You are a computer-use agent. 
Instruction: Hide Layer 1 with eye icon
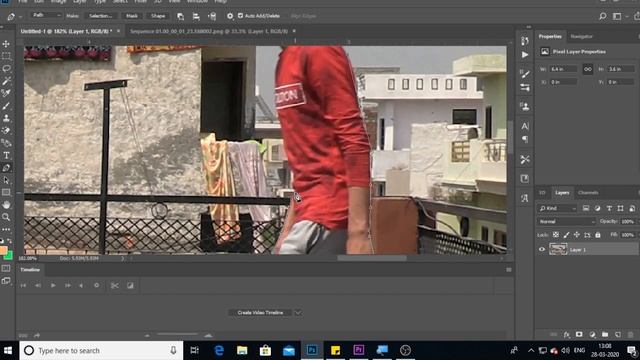(x=542, y=249)
